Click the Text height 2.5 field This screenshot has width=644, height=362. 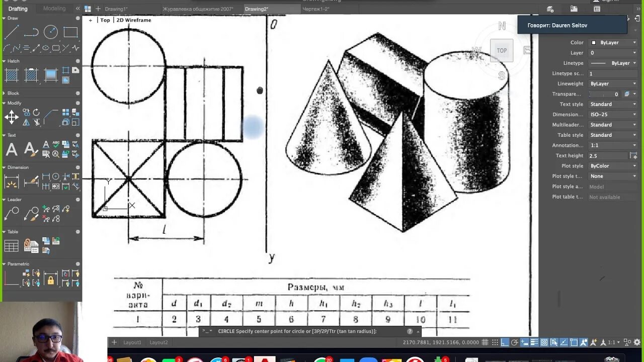pos(609,156)
